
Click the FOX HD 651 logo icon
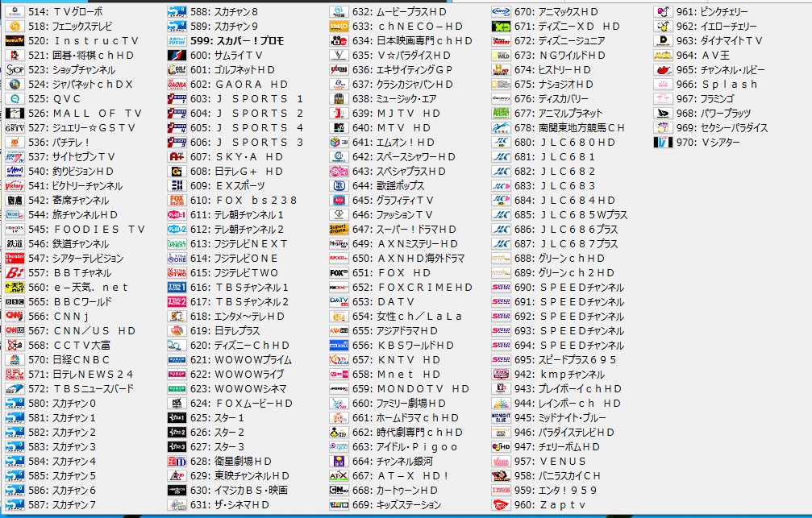(x=339, y=273)
